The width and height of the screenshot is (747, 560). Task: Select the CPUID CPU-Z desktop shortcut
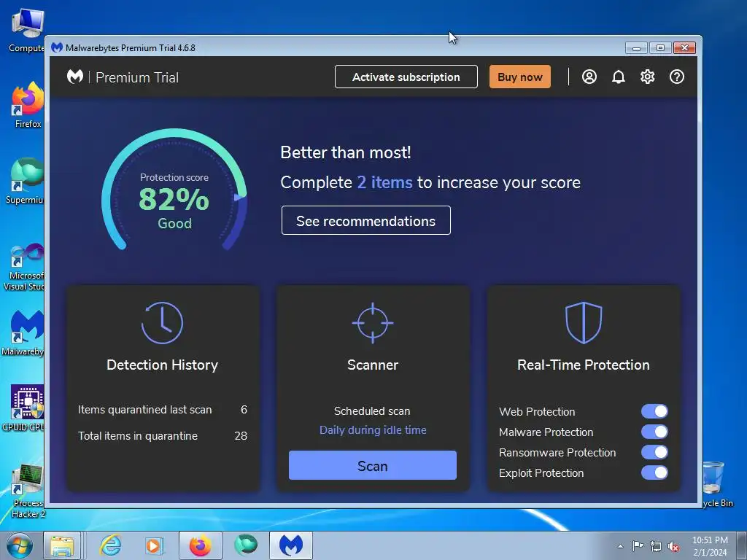[x=23, y=408]
